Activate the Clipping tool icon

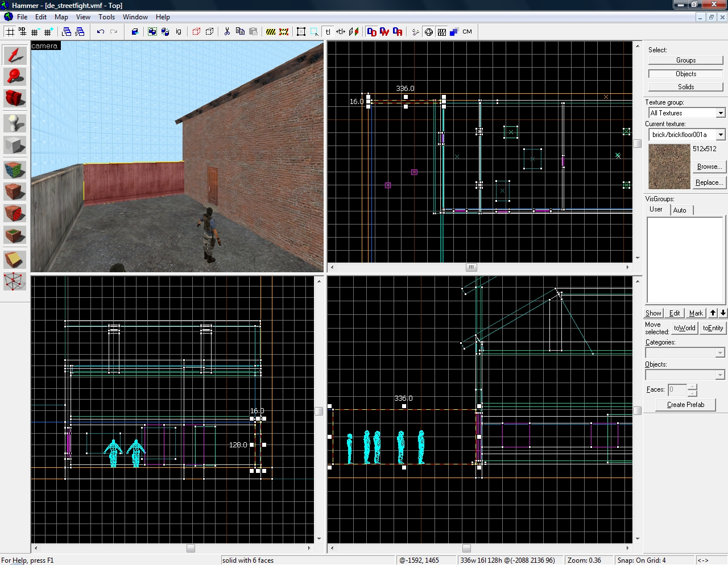click(x=15, y=260)
